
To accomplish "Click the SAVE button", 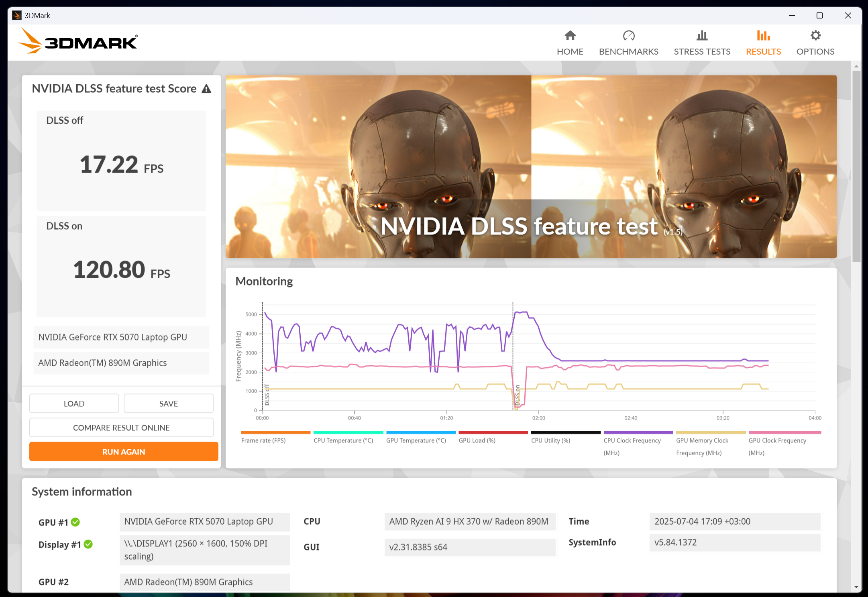I will click(x=169, y=403).
